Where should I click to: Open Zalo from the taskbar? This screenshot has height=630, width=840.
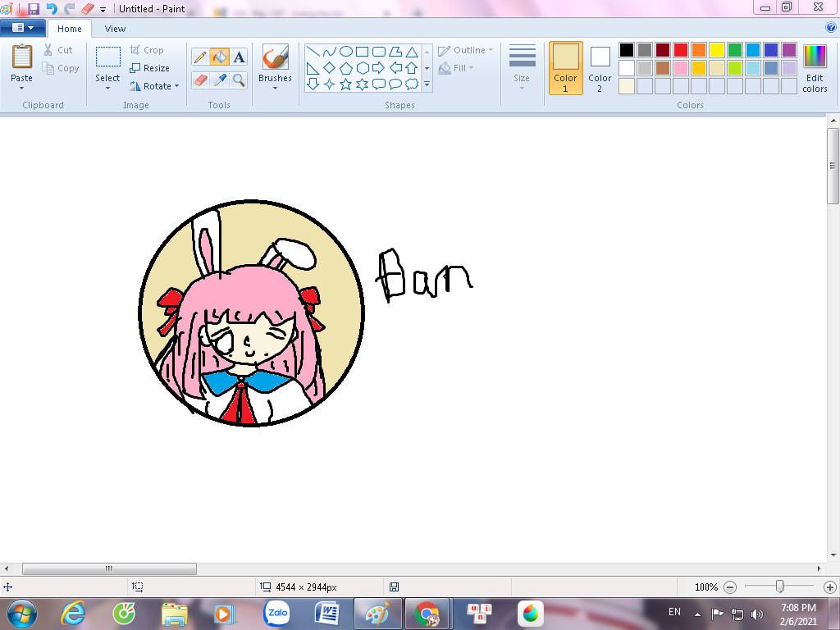(277, 614)
